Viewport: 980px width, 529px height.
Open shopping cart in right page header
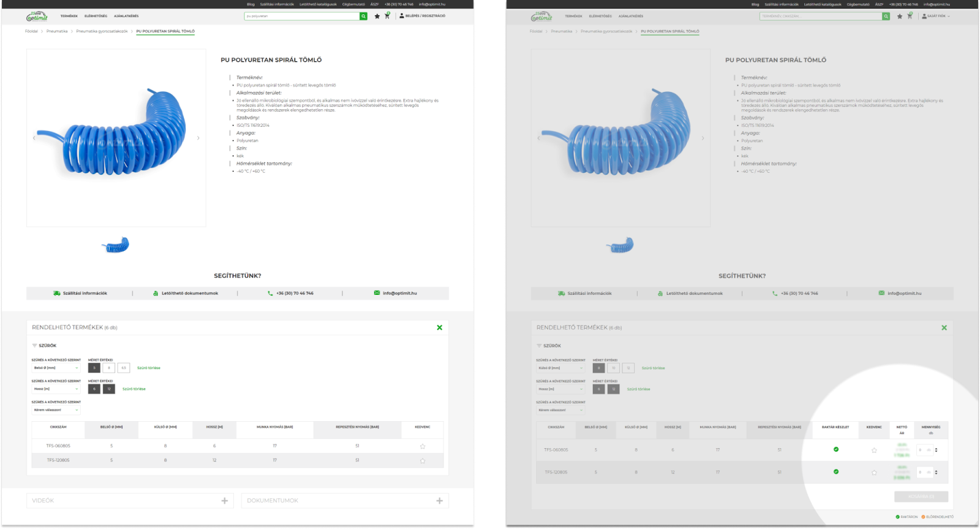coord(910,16)
